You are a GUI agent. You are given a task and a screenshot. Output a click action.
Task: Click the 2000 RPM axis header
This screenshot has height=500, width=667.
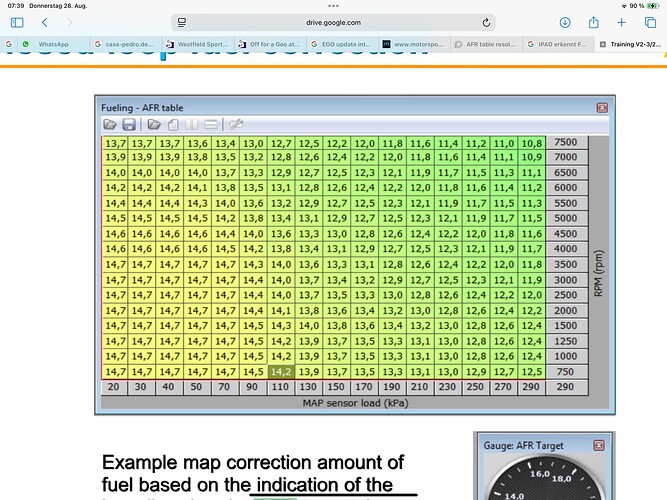[566, 310]
